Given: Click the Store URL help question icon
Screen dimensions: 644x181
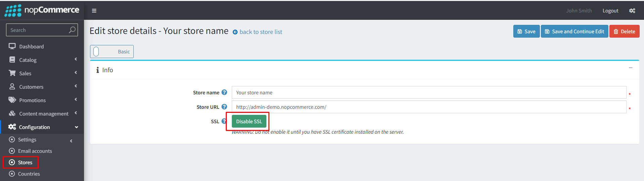Looking at the screenshot, I should 224,107.
